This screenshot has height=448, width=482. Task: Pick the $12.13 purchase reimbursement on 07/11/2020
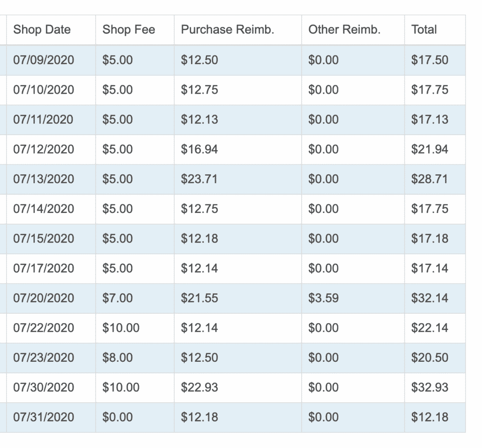(200, 119)
